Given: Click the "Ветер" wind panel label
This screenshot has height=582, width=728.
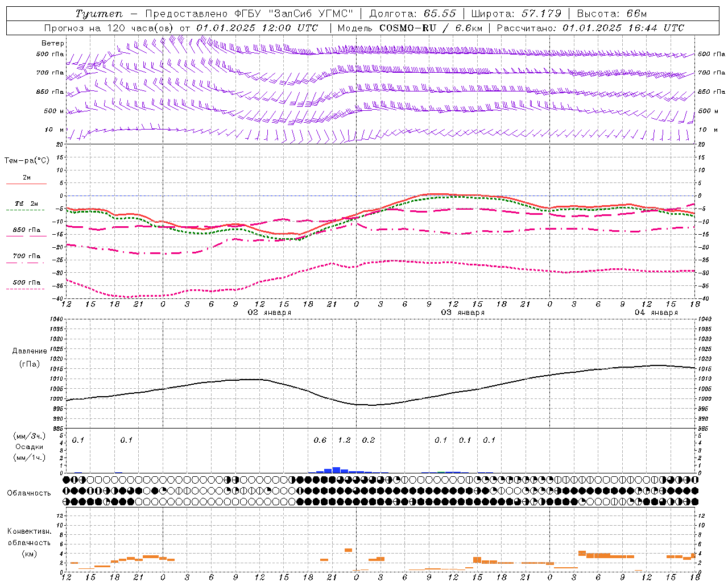Looking at the screenshot, I should (53, 43).
